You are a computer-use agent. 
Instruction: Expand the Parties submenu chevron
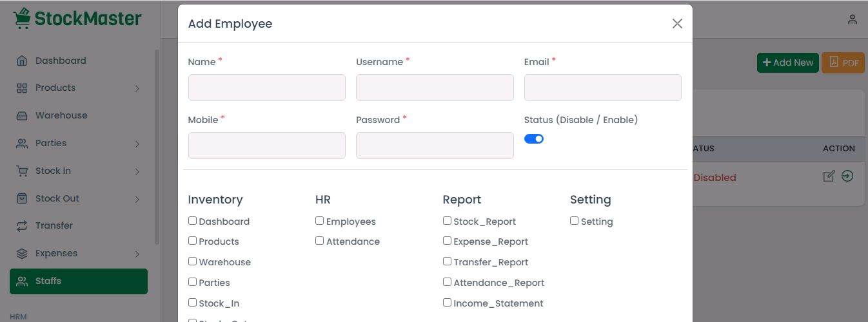pos(137,144)
